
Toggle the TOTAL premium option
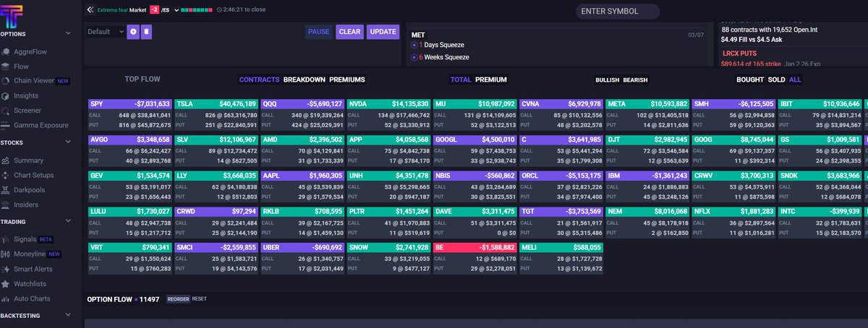tap(460, 79)
